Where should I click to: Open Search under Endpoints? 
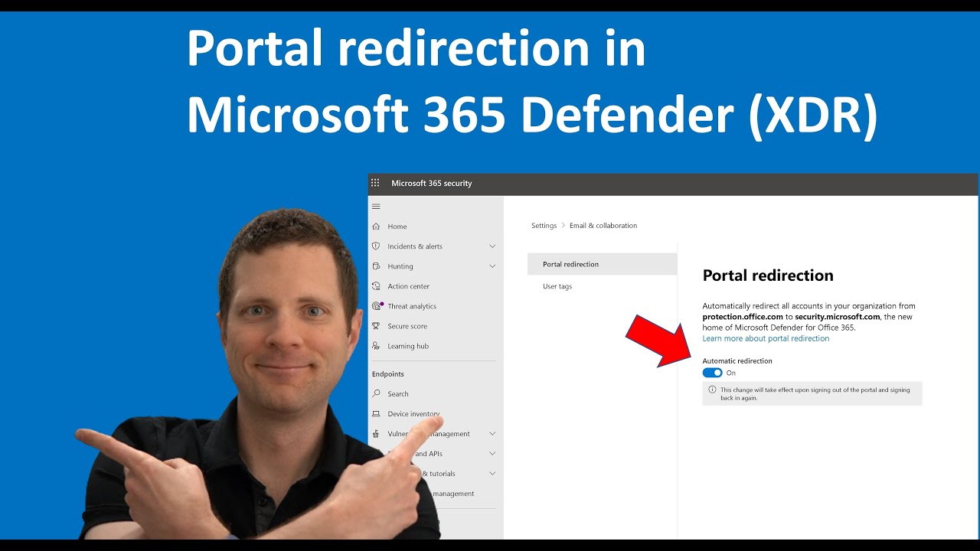pos(398,394)
